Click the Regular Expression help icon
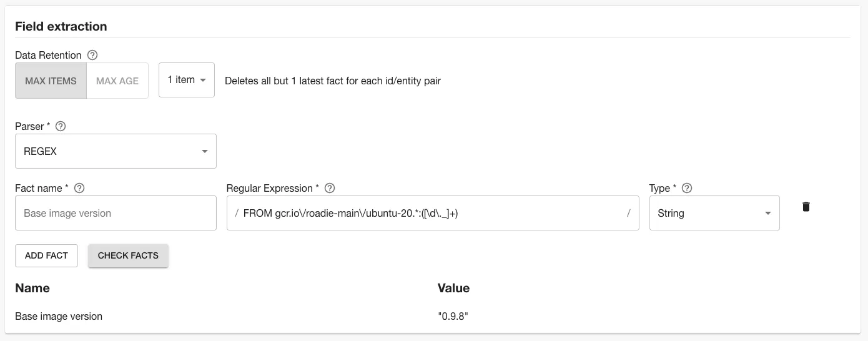The image size is (868, 341). click(x=330, y=188)
